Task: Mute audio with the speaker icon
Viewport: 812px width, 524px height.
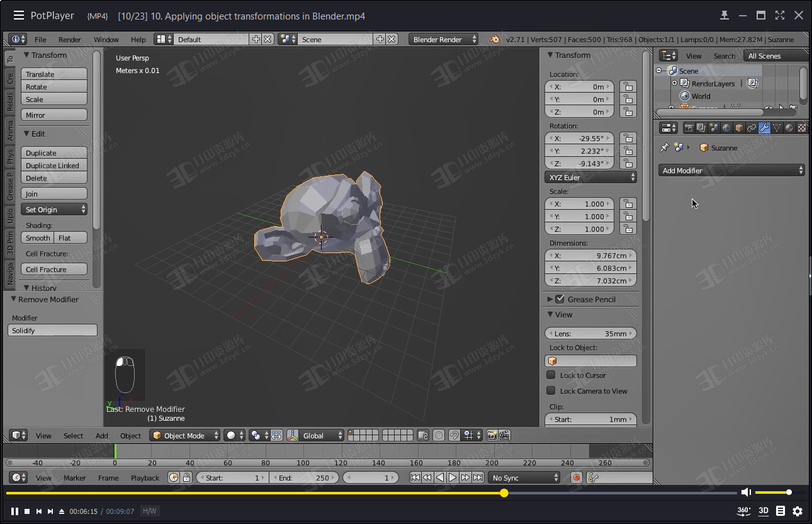Action: pyautogui.click(x=746, y=492)
